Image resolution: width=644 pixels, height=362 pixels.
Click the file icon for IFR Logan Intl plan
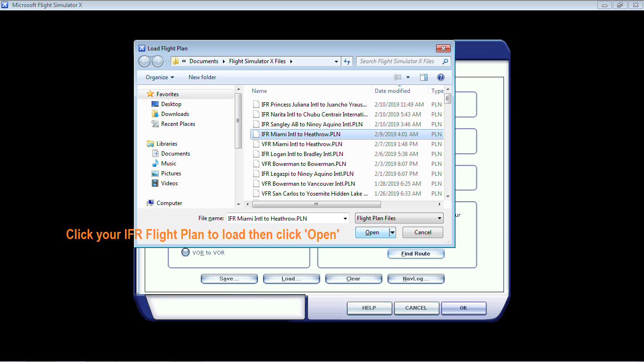(256, 154)
